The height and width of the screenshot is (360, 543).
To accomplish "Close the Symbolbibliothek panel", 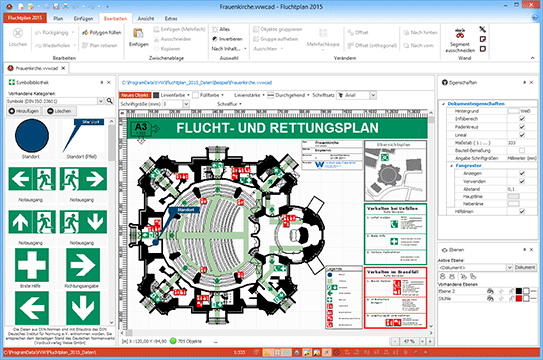I will (x=109, y=82).
